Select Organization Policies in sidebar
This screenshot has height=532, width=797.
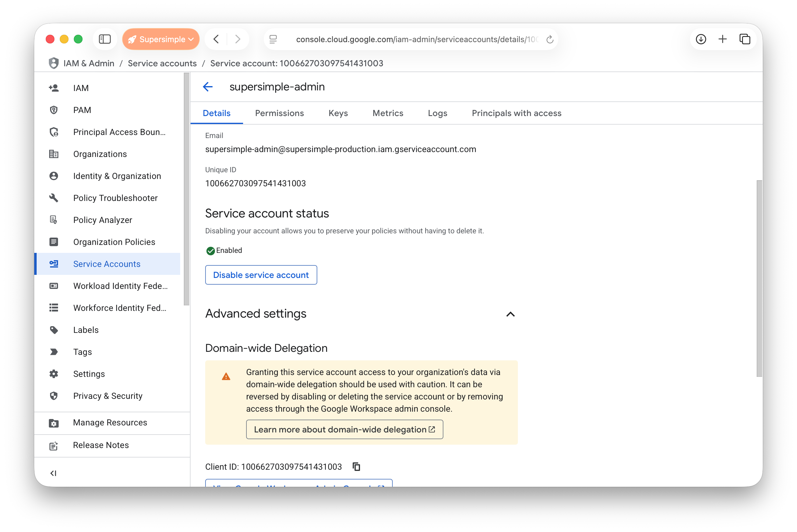[x=114, y=242]
